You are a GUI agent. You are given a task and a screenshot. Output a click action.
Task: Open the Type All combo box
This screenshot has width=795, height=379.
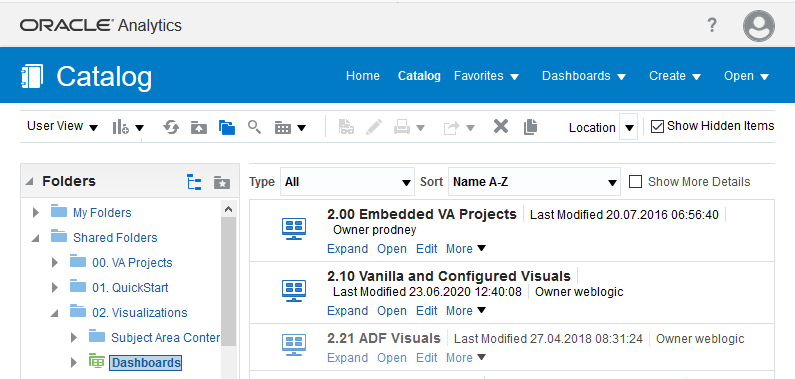(347, 182)
